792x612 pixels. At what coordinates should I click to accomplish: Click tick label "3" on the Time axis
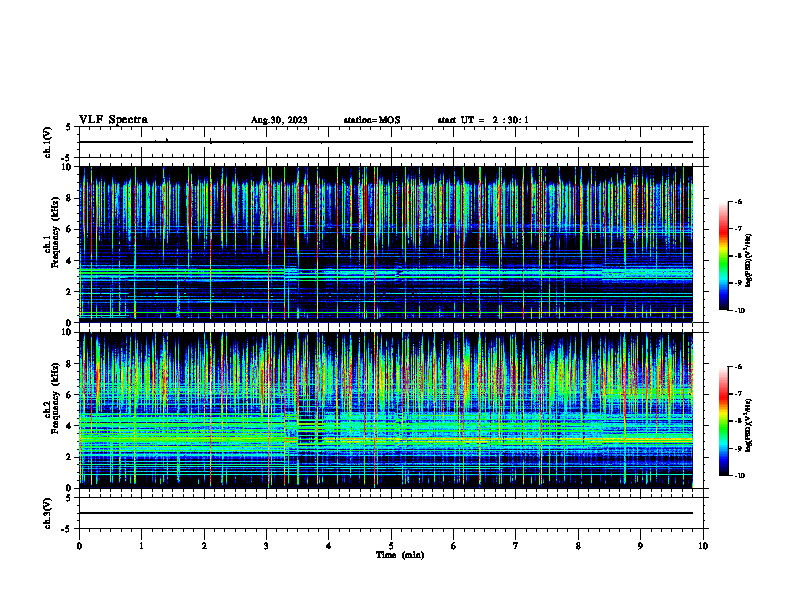tap(266, 546)
